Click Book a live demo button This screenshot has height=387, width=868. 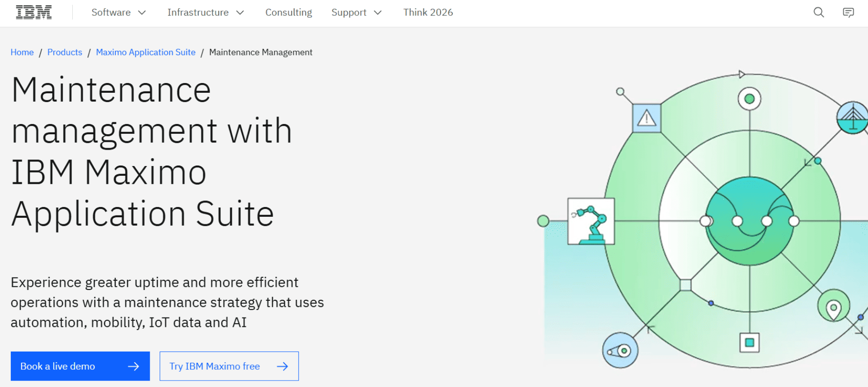(80, 366)
